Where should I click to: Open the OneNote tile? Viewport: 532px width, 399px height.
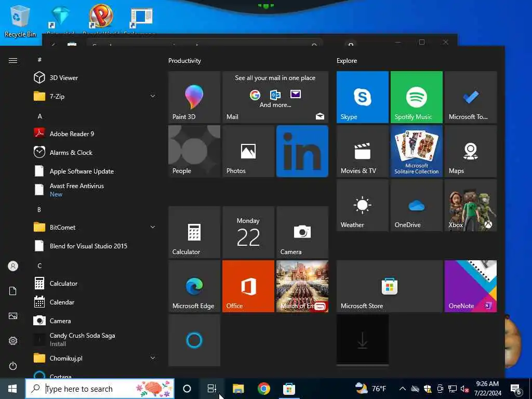(471, 286)
